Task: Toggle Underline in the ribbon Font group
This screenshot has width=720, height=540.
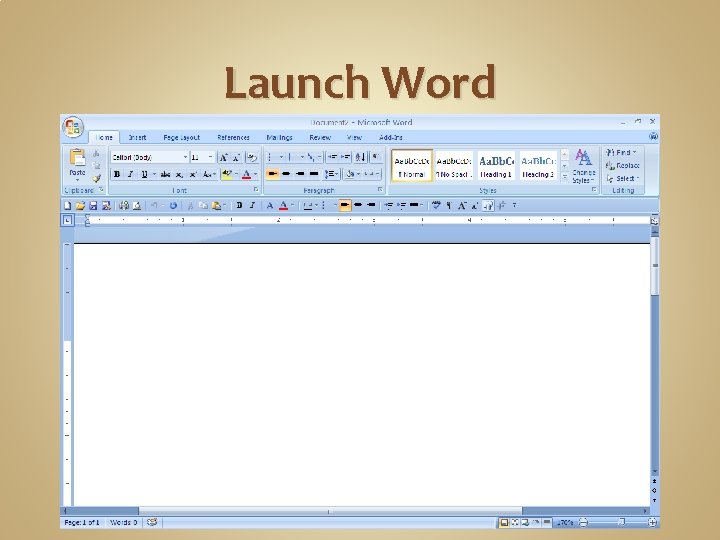Action: click(x=144, y=174)
